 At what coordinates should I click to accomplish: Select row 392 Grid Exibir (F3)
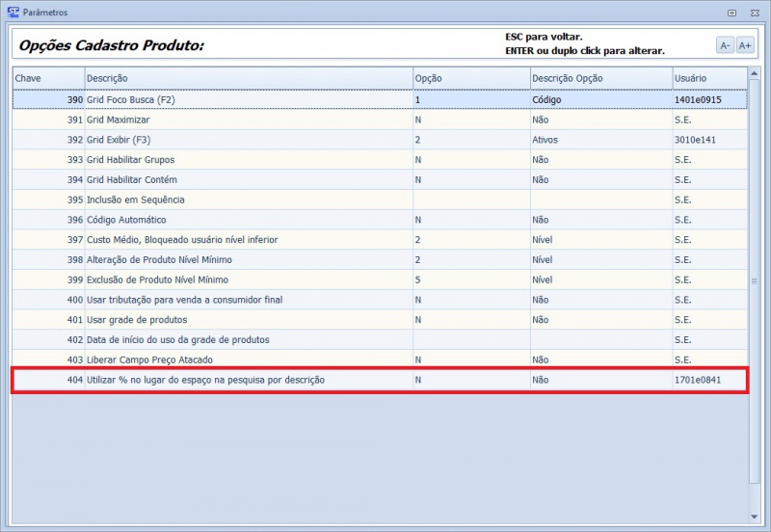click(x=246, y=140)
